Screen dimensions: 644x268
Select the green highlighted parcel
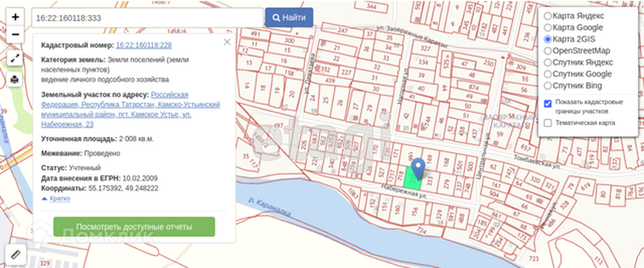(x=412, y=179)
